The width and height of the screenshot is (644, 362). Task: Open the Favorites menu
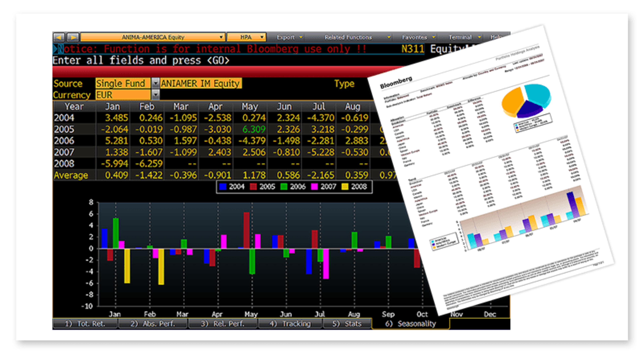click(x=418, y=37)
